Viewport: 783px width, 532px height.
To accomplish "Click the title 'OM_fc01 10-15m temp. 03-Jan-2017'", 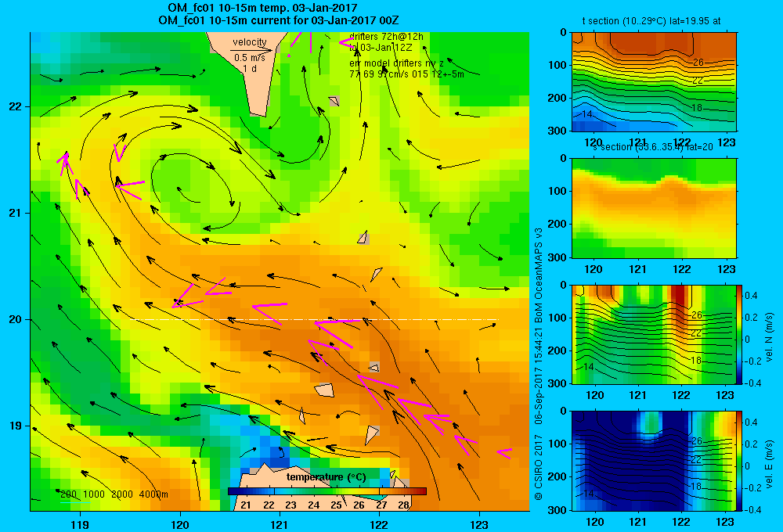I will coord(262,8).
